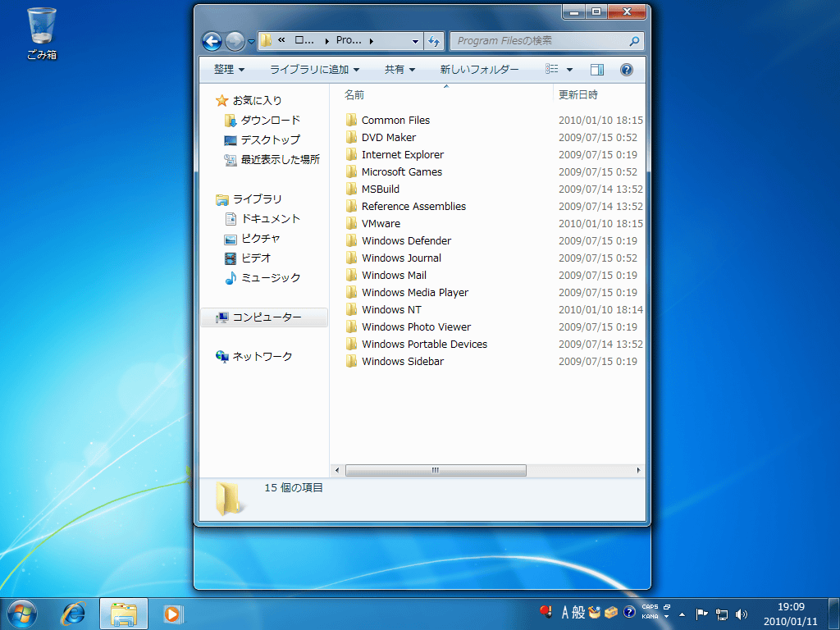The width and height of the screenshot is (840, 630).
Task: Toggle the preview pane button
Action: click(x=597, y=70)
